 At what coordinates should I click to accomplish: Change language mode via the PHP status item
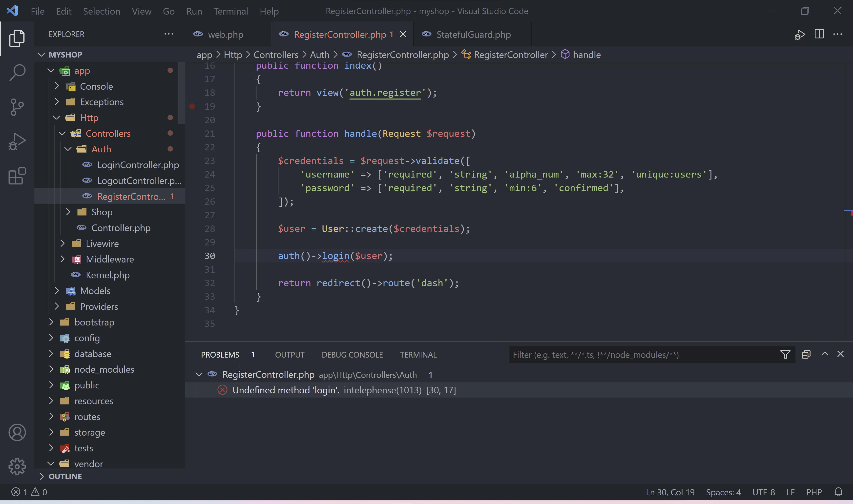tap(814, 492)
